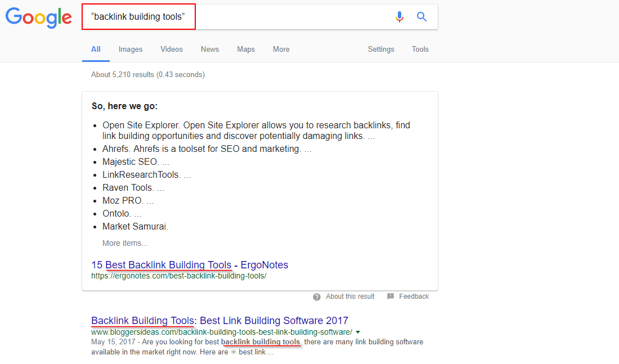
Task: Click the 'Raven Tools' list item
Action: (133, 188)
